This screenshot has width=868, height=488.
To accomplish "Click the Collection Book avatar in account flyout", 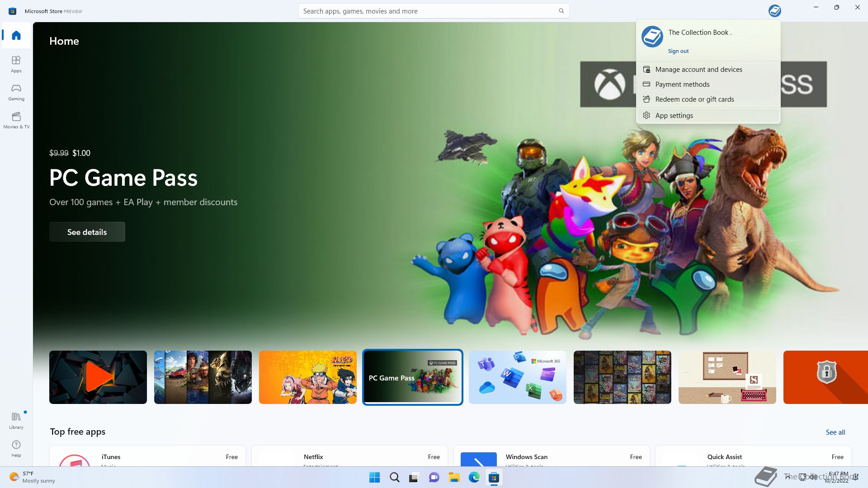I will click(652, 37).
